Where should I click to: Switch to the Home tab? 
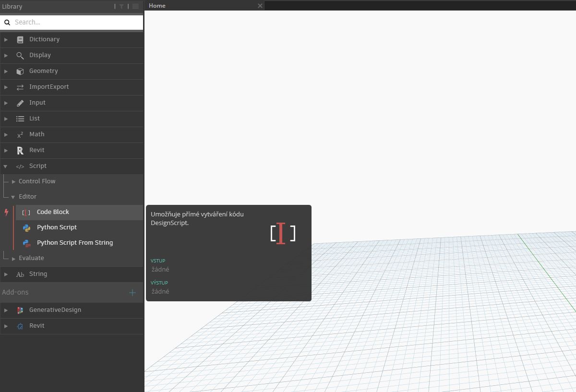click(x=157, y=5)
